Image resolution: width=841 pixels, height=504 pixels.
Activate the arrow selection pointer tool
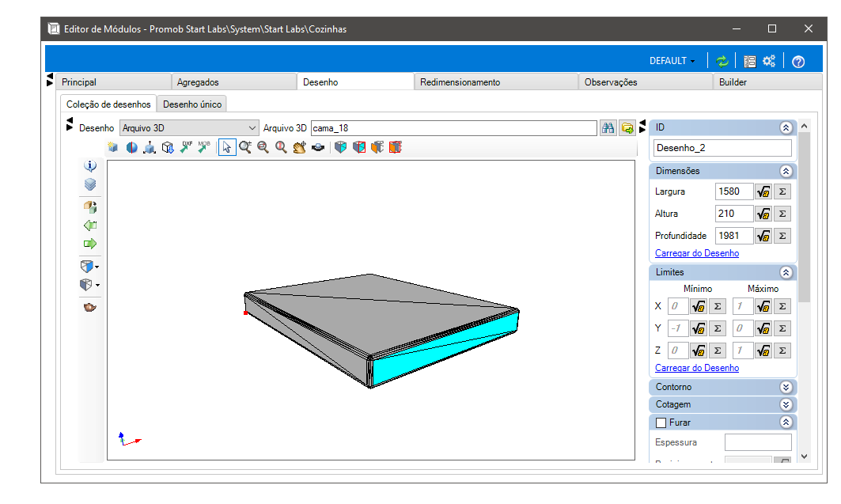227,147
